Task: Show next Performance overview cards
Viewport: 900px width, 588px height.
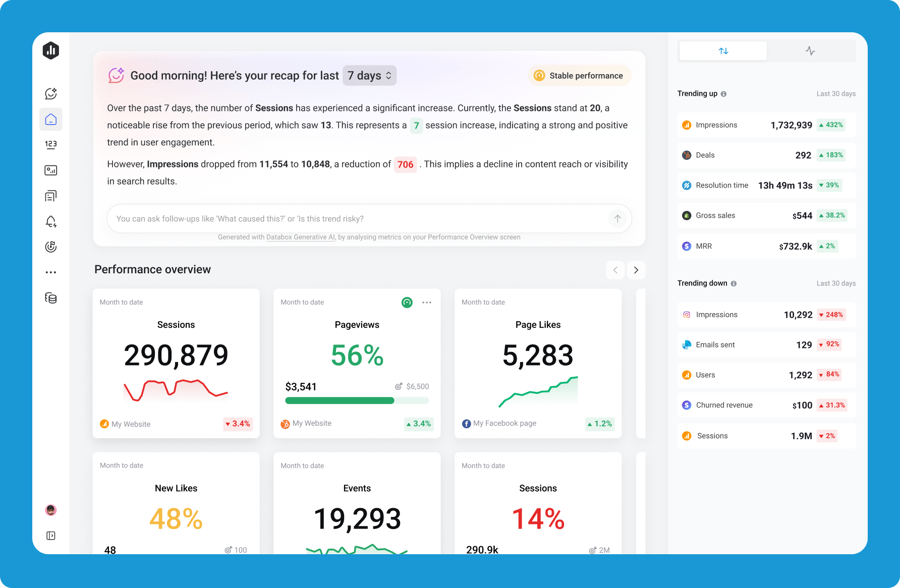Action: pyautogui.click(x=636, y=270)
